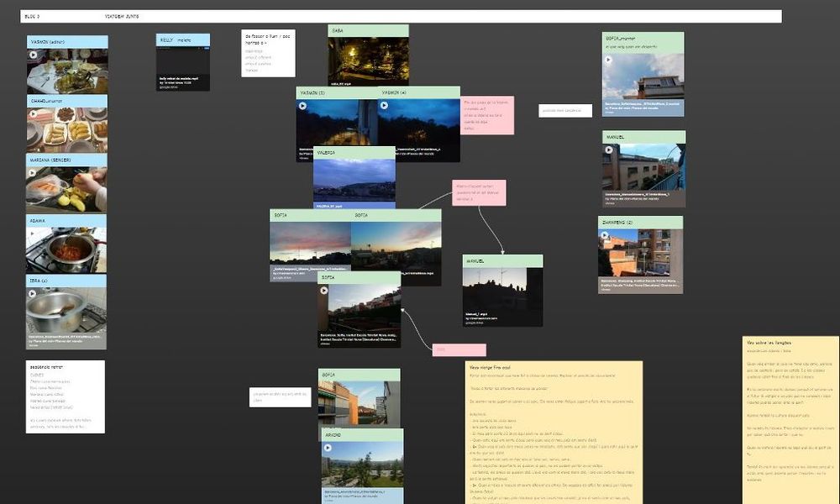
Task: Select the 'YASMIN (3)' card header
Action: (337, 92)
